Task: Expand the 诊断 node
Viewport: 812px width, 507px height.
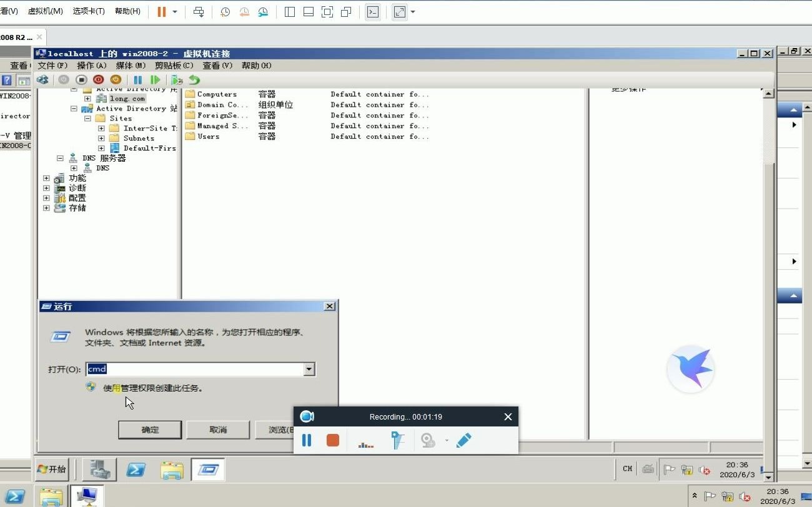Action: click(x=46, y=189)
